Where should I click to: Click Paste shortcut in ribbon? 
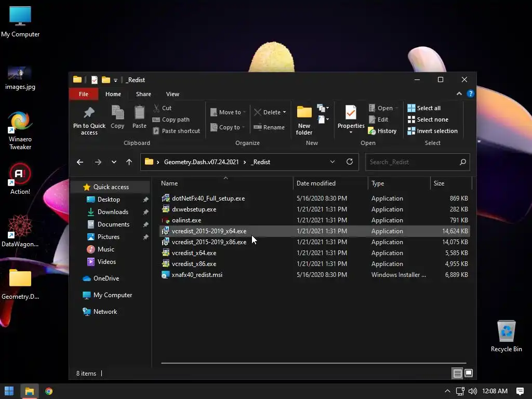tap(177, 130)
